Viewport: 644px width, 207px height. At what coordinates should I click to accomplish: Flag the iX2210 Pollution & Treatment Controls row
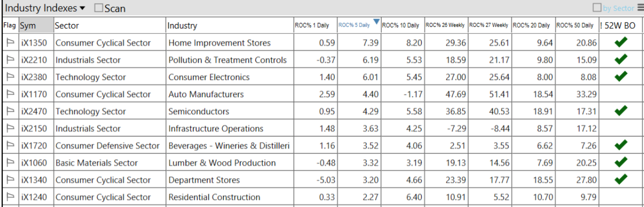pos(9,60)
